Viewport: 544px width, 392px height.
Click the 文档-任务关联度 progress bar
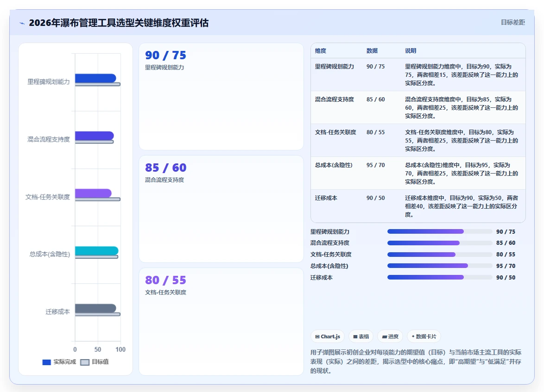click(x=440, y=255)
